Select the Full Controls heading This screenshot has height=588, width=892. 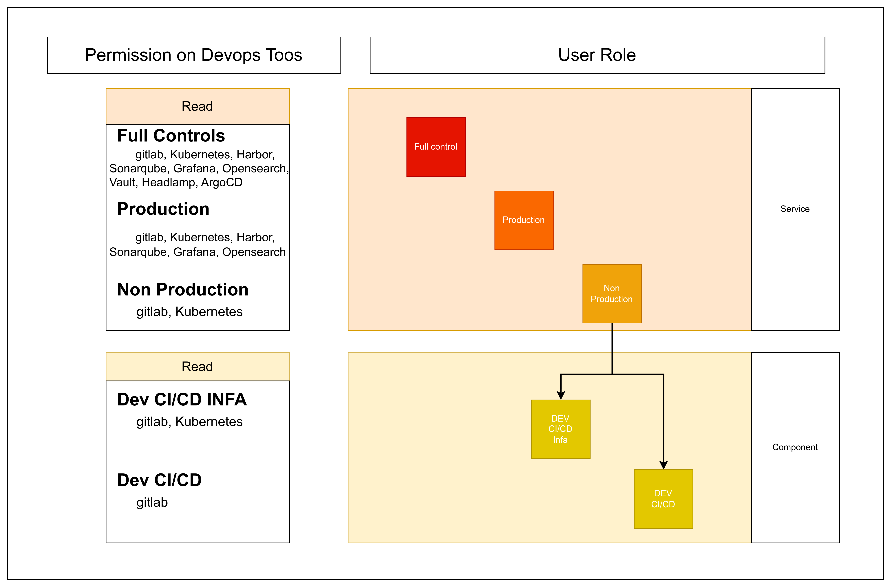(x=171, y=135)
